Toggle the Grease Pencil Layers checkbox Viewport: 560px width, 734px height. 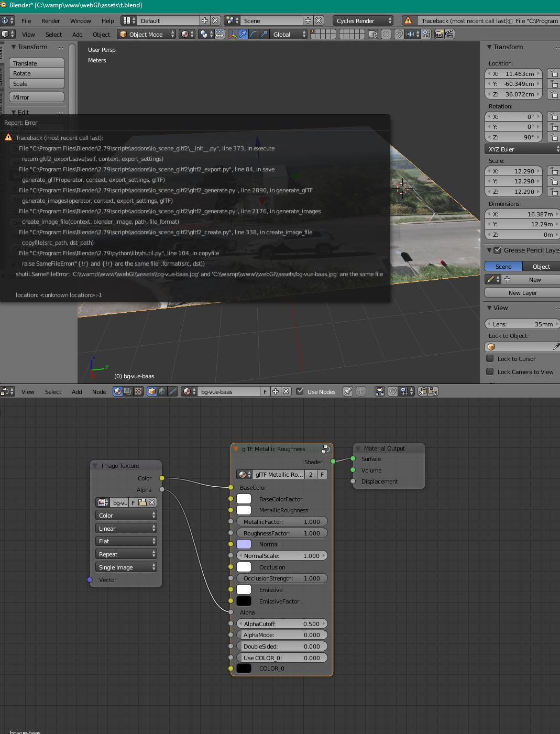tap(498, 250)
